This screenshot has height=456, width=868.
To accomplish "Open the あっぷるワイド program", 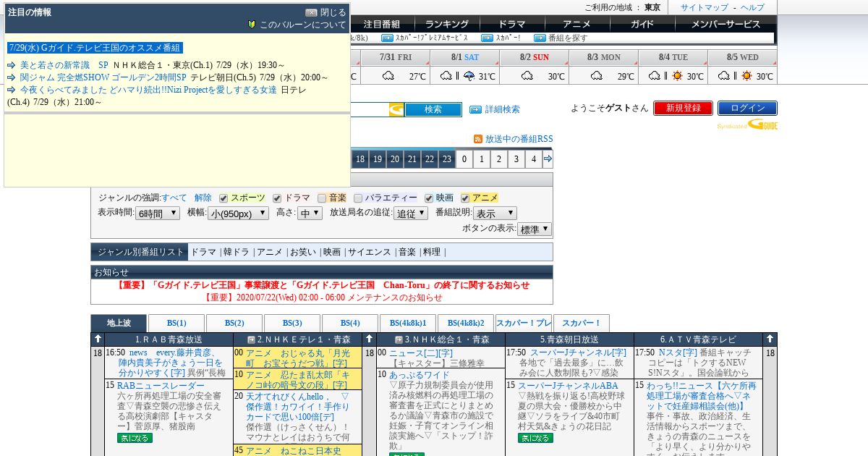I will [420, 375].
